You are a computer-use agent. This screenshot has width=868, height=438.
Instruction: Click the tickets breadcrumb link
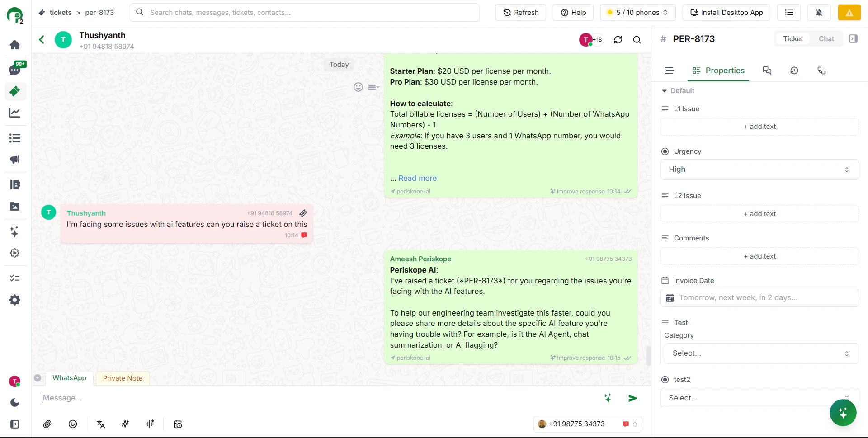(61, 13)
